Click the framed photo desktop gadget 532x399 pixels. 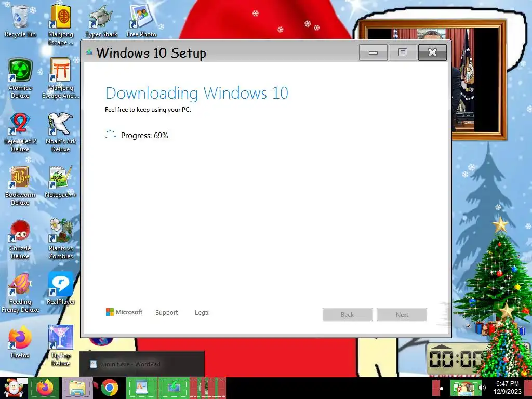pos(479,80)
